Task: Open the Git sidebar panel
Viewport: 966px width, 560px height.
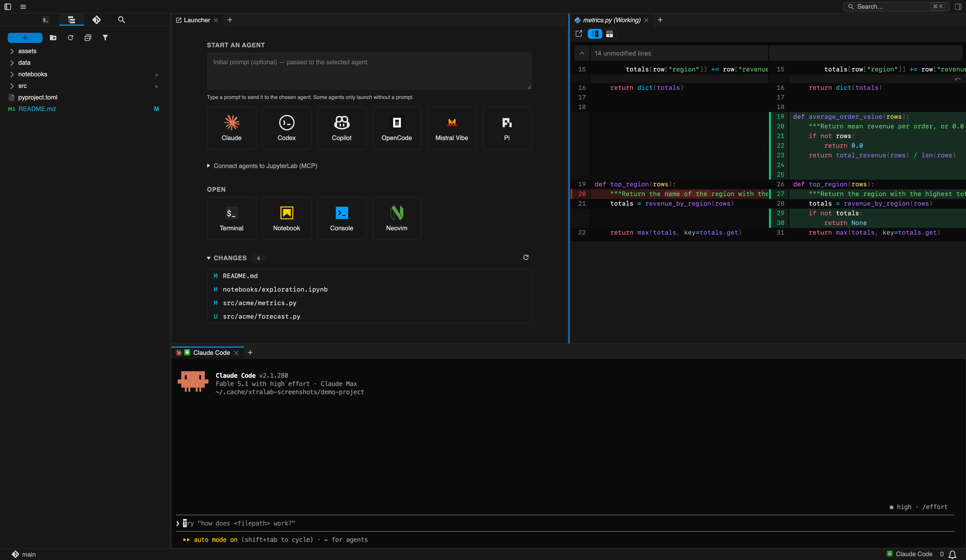Action: [97, 20]
